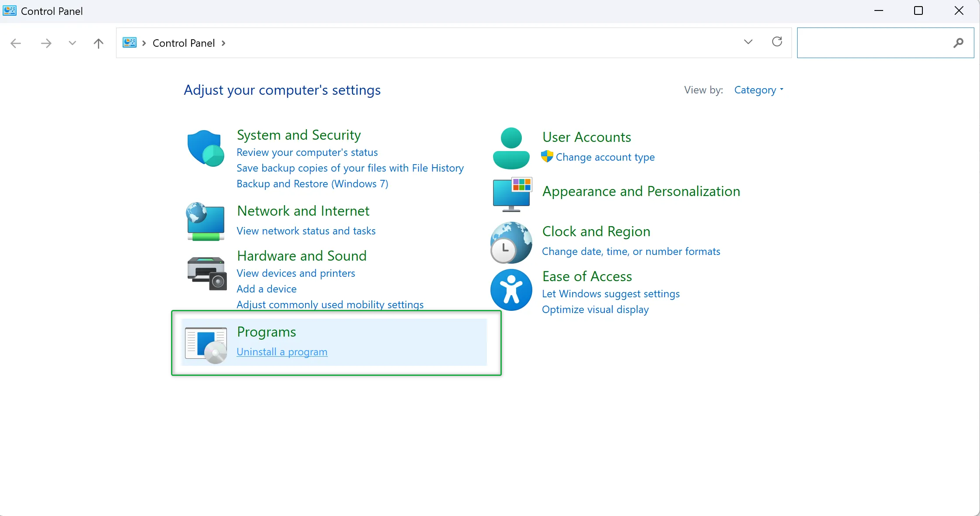Minimize the Control Panel window
The image size is (980, 516).
coord(879,11)
